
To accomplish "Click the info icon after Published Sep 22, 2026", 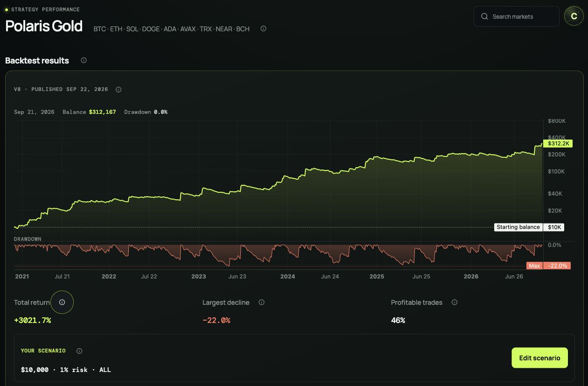I will tap(119, 90).
